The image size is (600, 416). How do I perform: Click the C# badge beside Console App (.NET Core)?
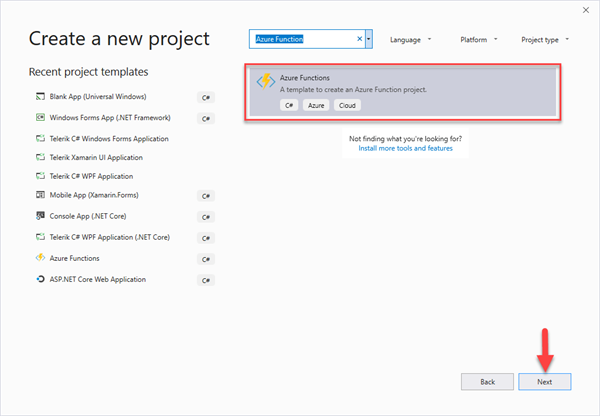pyautogui.click(x=206, y=217)
